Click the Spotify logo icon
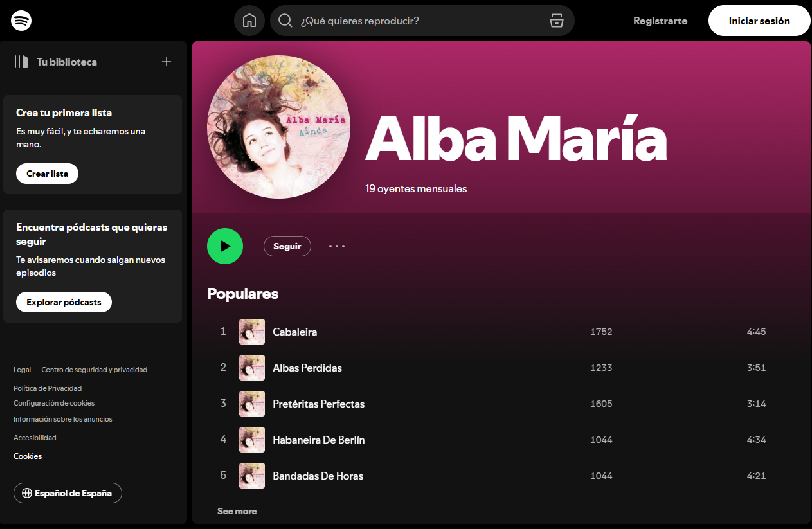The width and height of the screenshot is (812, 529). point(21,21)
